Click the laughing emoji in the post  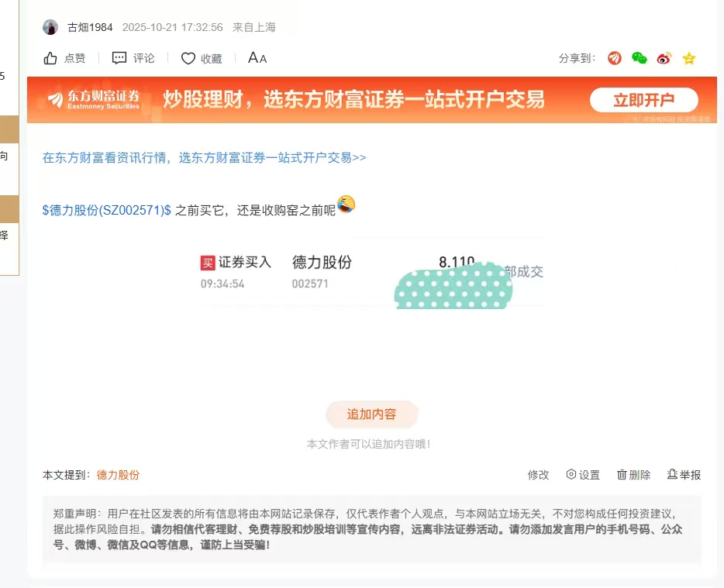(346, 204)
